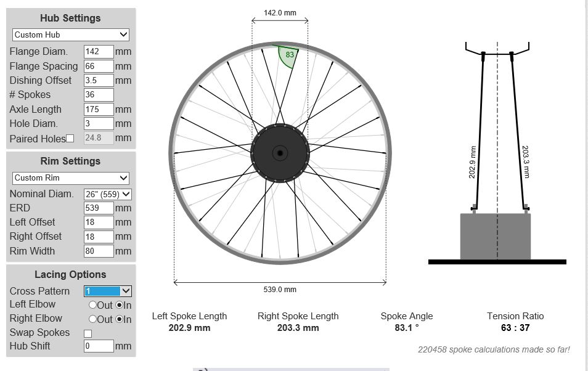Click the Rim Width input field
Screen dimensions: 588x371
[99, 251]
